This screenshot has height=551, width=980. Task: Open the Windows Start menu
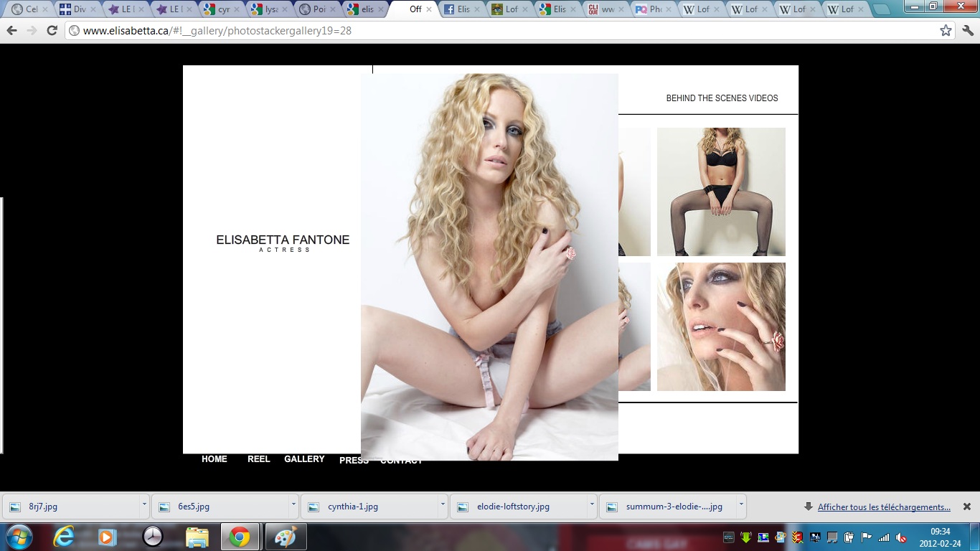pyautogui.click(x=19, y=537)
